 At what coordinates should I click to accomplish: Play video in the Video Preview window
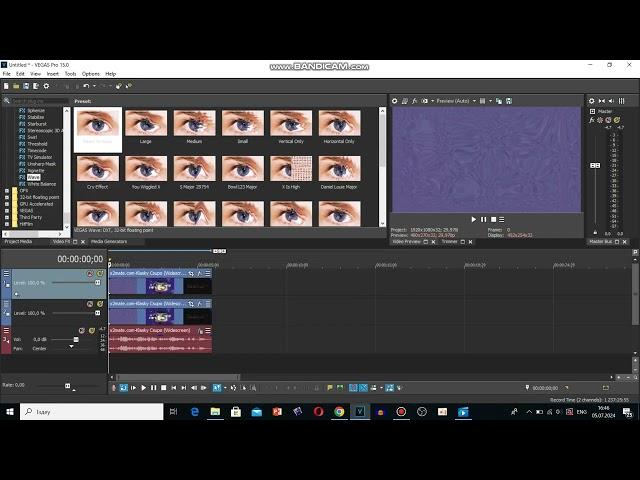[x=473, y=220]
